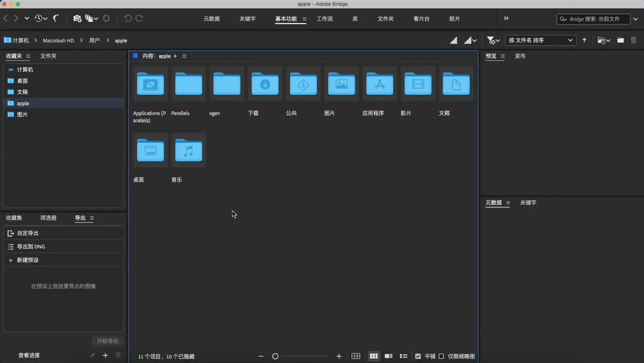
Task: Expand filter items by rating dropdown
Action: pos(493,40)
